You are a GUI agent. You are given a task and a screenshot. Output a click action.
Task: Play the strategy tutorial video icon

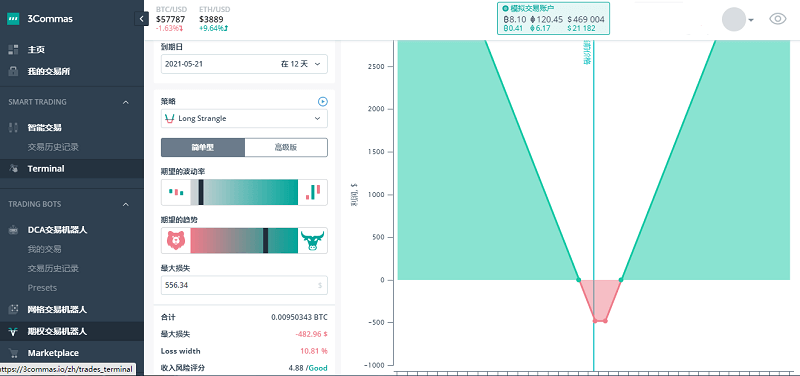tap(322, 102)
